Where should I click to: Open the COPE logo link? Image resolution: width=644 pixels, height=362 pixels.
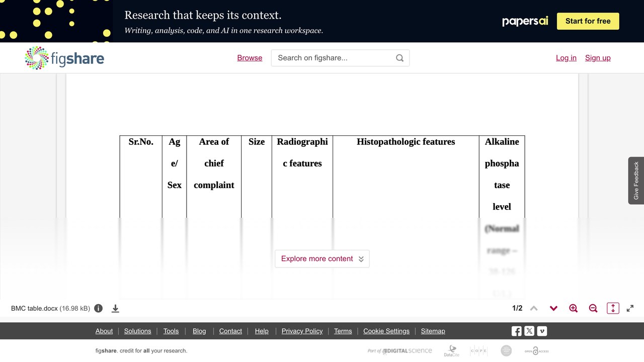coord(478,351)
